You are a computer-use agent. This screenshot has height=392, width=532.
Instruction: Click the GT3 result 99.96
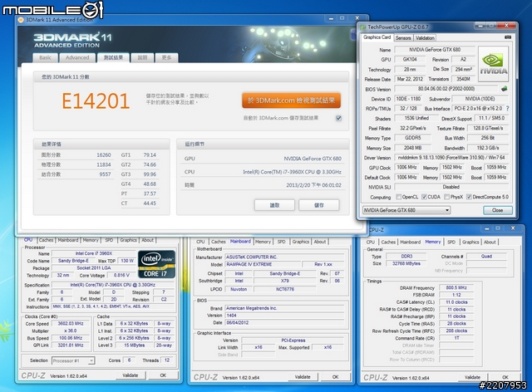[x=150, y=174]
